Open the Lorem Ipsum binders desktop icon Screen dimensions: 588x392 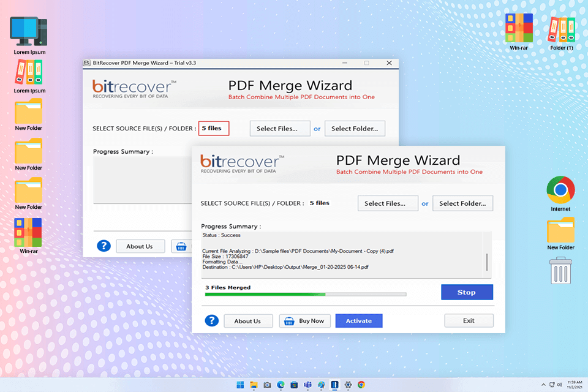click(29, 72)
